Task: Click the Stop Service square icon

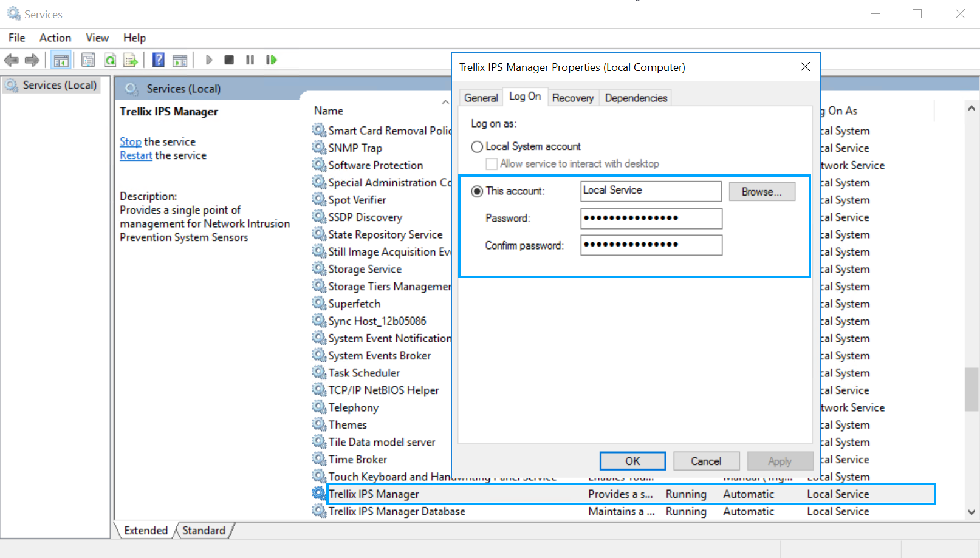Action: pos(229,60)
